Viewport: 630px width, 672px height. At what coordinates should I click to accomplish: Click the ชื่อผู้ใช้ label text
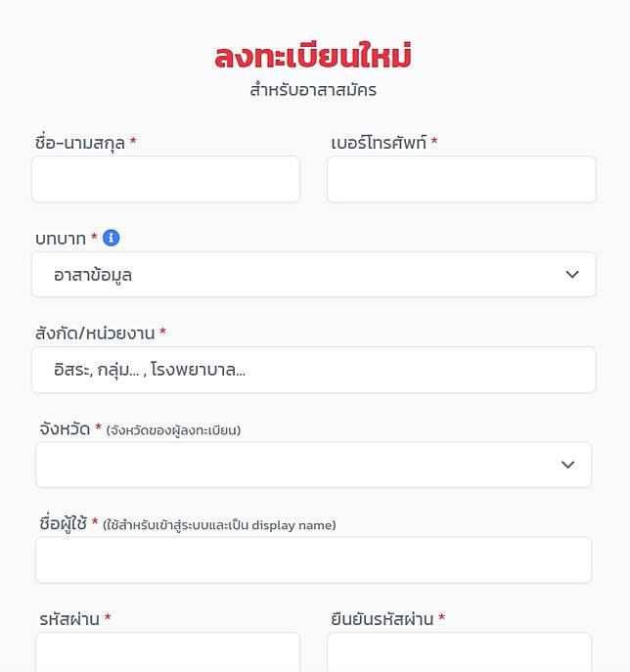[62, 524]
